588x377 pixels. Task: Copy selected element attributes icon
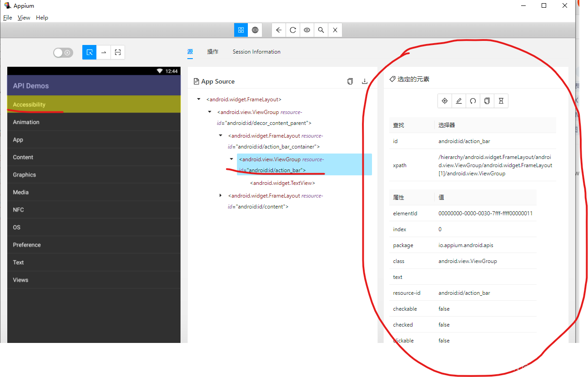click(487, 101)
